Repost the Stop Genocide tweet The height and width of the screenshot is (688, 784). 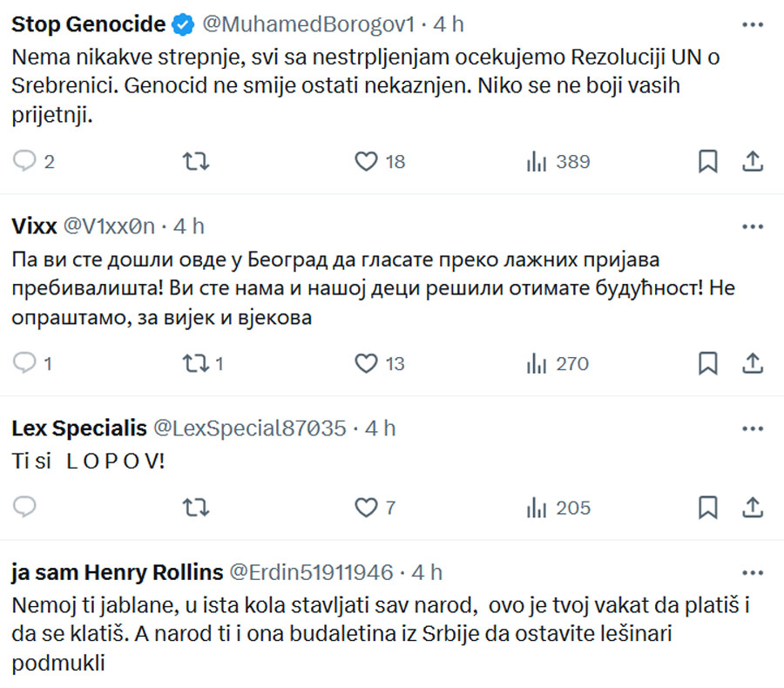click(195, 161)
